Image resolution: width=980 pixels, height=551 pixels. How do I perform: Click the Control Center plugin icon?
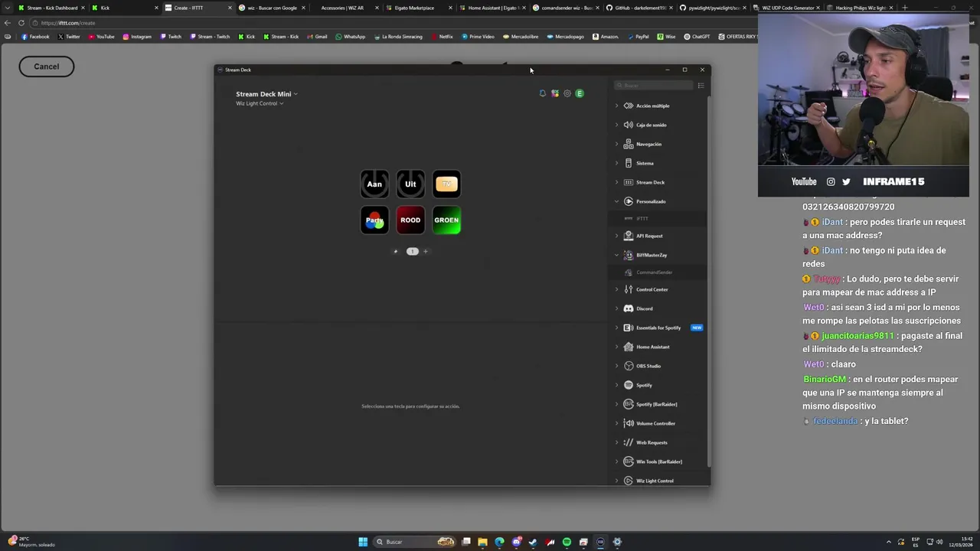pos(629,289)
